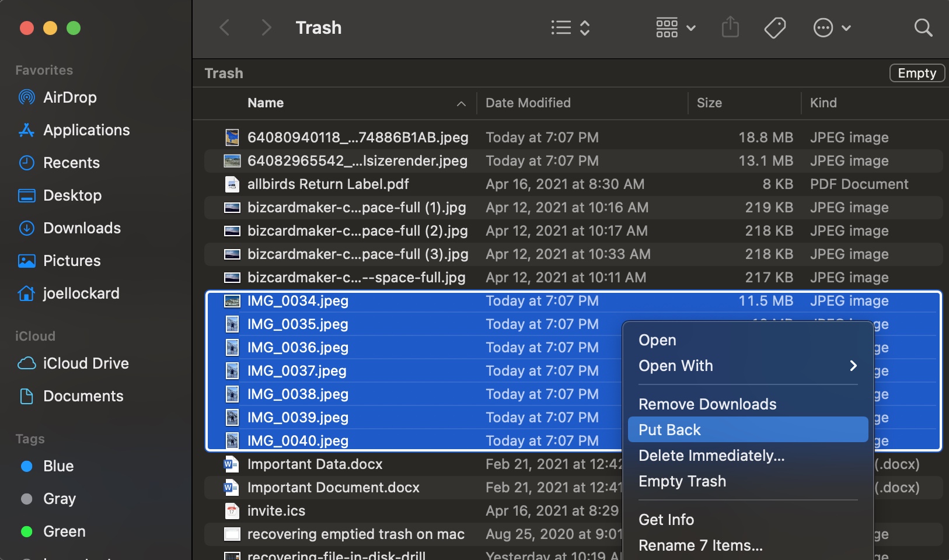Select IMG_0040.jpeg row
The width and height of the screenshot is (949, 560).
pos(414,441)
